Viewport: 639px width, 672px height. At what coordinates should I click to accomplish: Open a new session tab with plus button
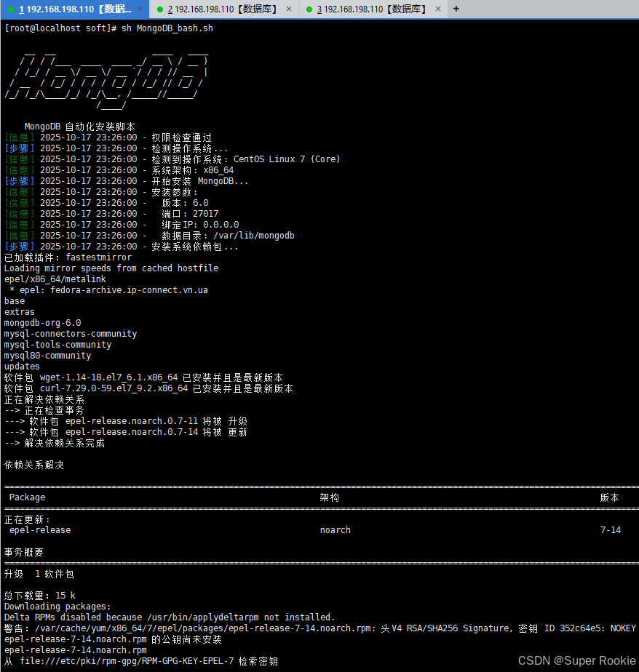coord(456,9)
